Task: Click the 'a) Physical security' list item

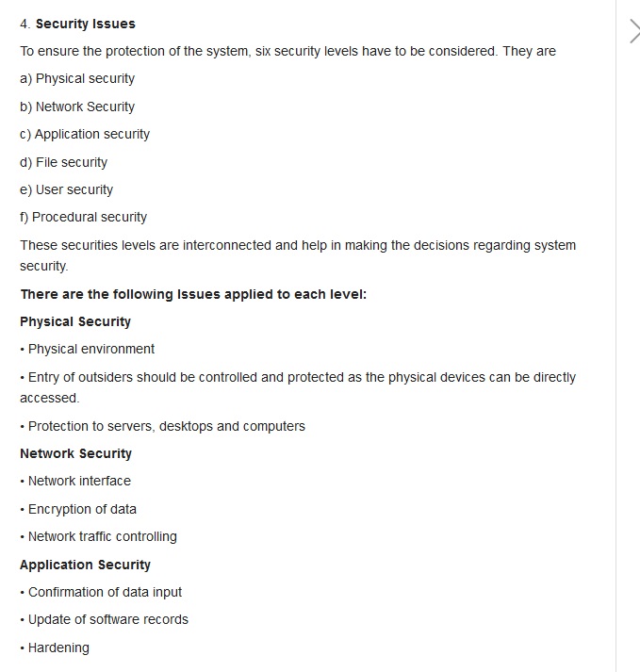Action: (x=77, y=79)
